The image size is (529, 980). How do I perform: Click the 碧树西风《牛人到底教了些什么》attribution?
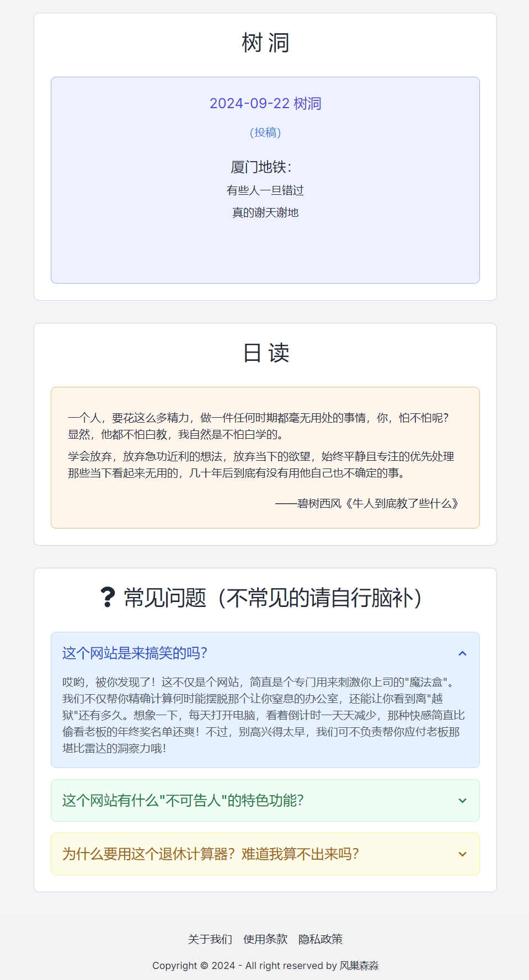(367, 503)
